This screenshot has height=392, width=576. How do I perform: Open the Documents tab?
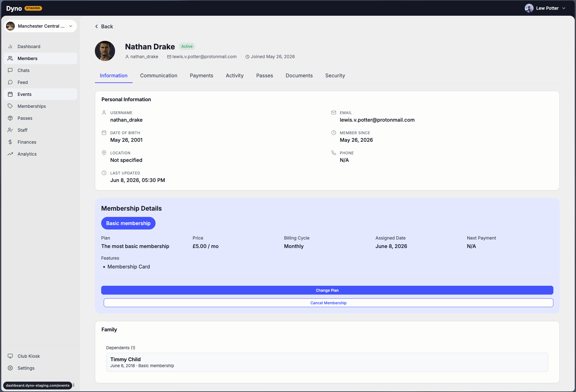pos(299,75)
